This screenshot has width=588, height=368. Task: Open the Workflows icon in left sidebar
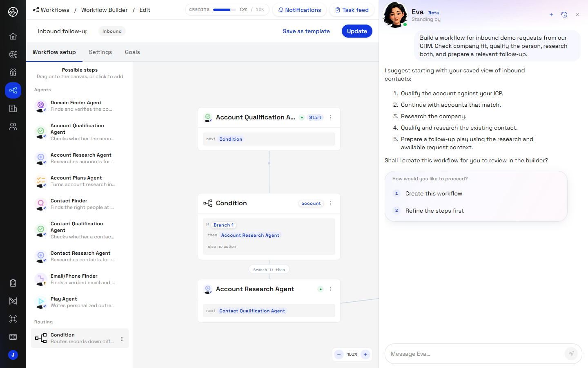coord(13,90)
